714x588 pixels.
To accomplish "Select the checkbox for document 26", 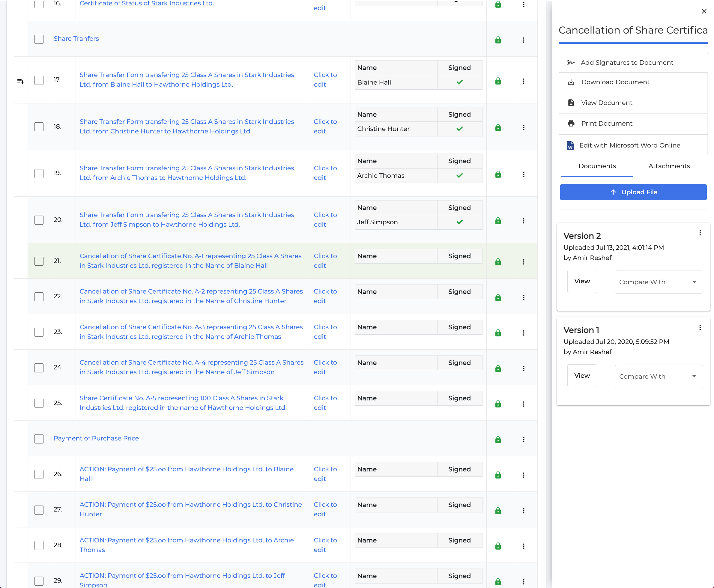I will pos(39,475).
